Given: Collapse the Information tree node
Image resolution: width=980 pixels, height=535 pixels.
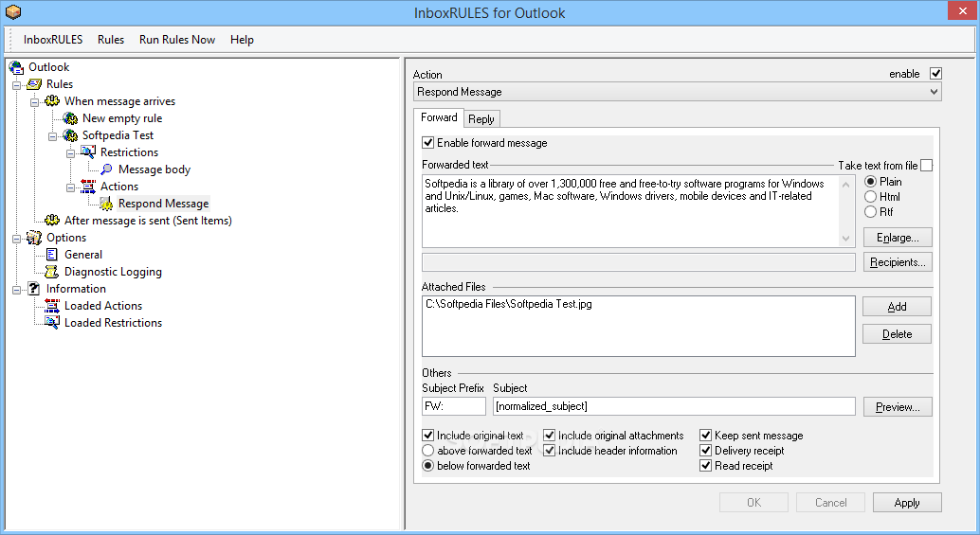Looking at the screenshot, I should [17, 289].
